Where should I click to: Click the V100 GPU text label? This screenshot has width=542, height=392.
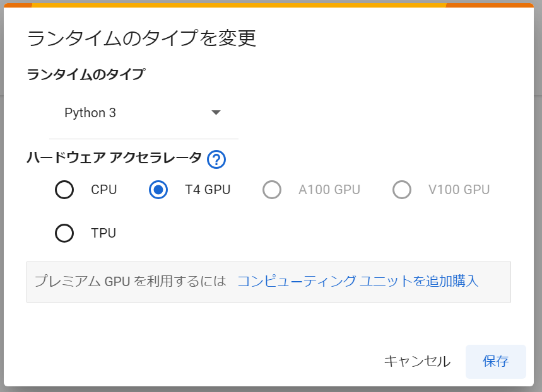(x=459, y=190)
